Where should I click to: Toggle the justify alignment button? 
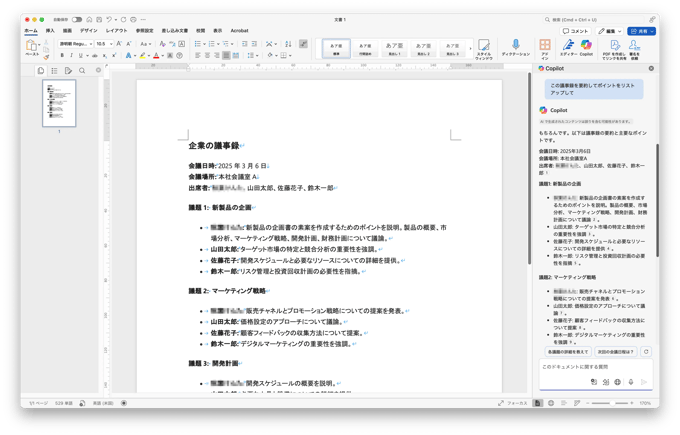[x=226, y=56]
